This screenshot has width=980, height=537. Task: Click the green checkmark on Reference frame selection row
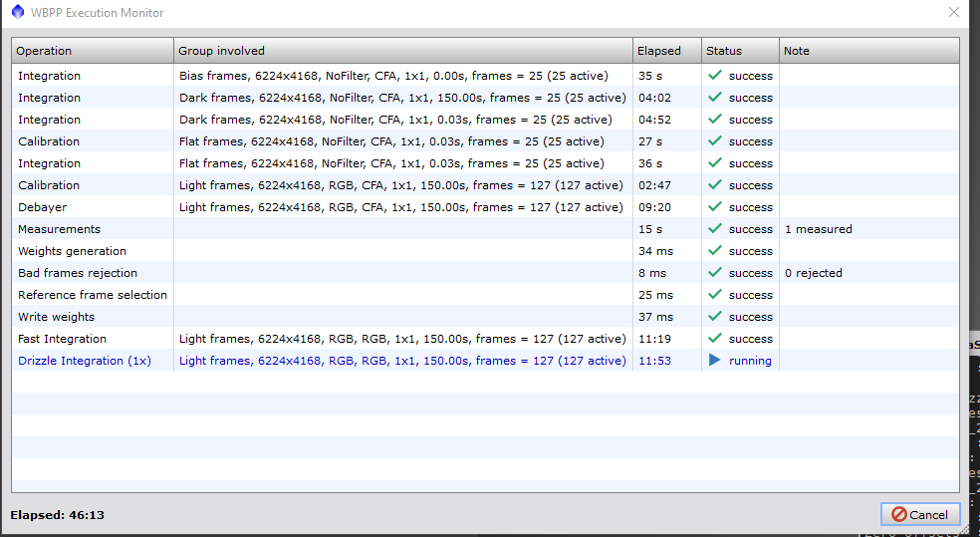point(715,295)
